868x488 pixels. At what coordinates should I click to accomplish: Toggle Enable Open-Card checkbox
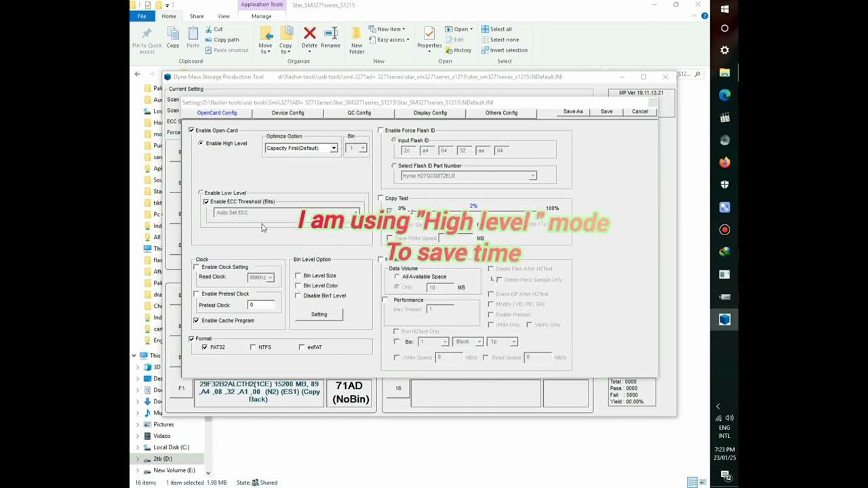(x=191, y=130)
